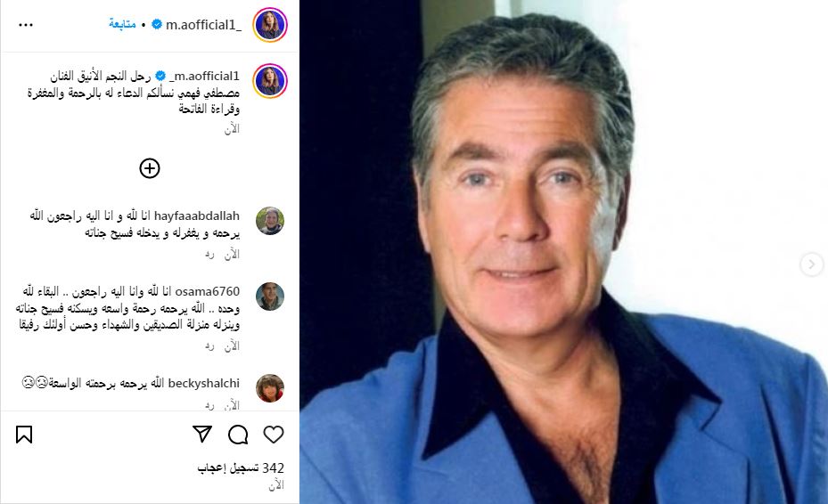
Task: Open beckyshalchi profile avatar
Action: [x=270, y=388]
